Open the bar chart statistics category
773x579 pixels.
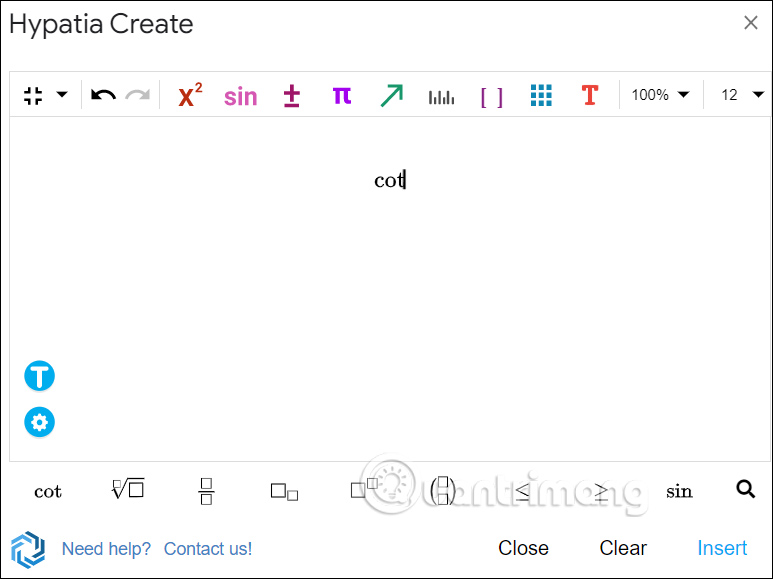click(x=441, y=97)
